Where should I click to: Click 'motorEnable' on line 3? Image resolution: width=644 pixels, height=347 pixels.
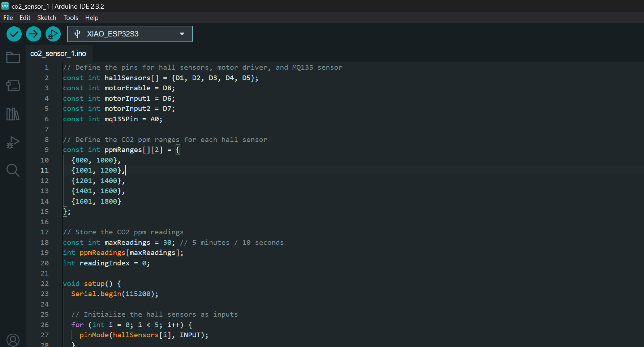[127, 88]
